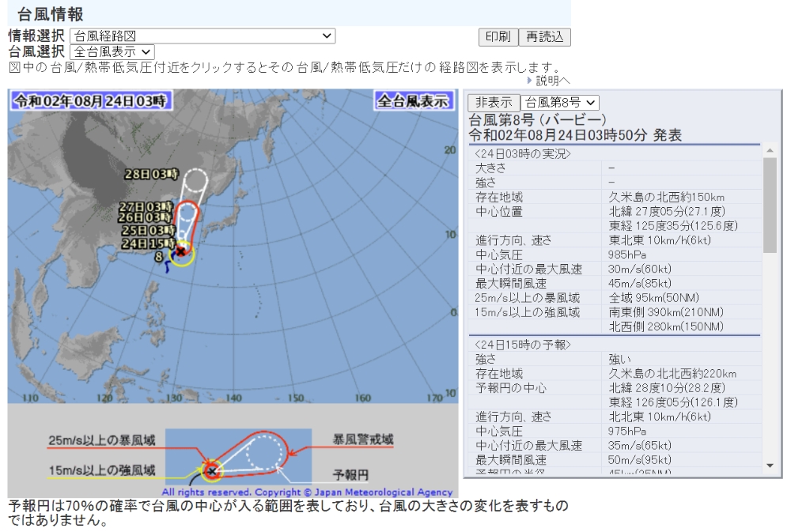The height and width of the screenshot is (532, 791).
Task: Click the typhoon number 8 label
Action: (x=158, y=257)
